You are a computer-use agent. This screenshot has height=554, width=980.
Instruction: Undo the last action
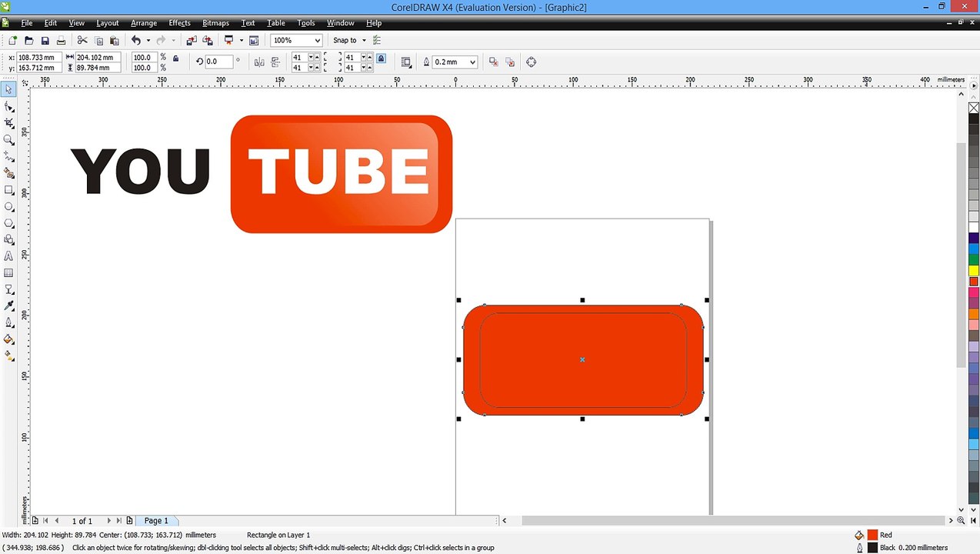136,40
